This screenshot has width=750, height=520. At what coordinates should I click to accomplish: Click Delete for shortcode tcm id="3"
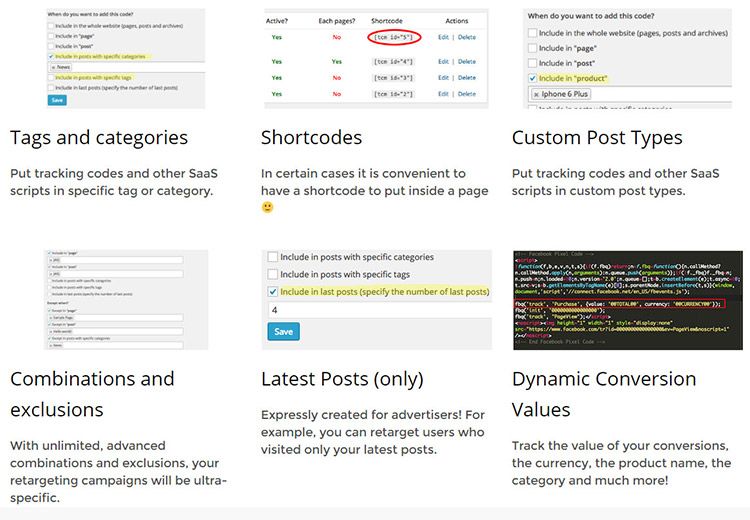pos(467,77)
